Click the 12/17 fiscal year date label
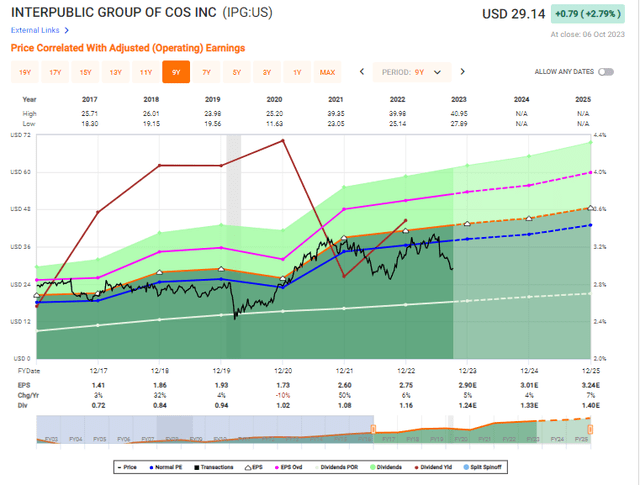The height and width of the screenshot is (485, 640). coord(98,371)
